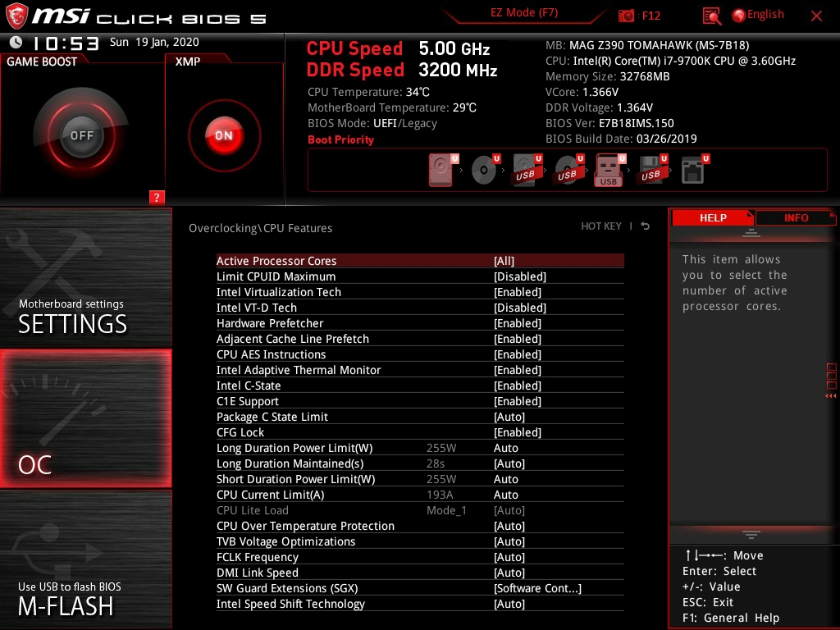Click the back arrow next to HOT KEY

[x=646, y=226]
